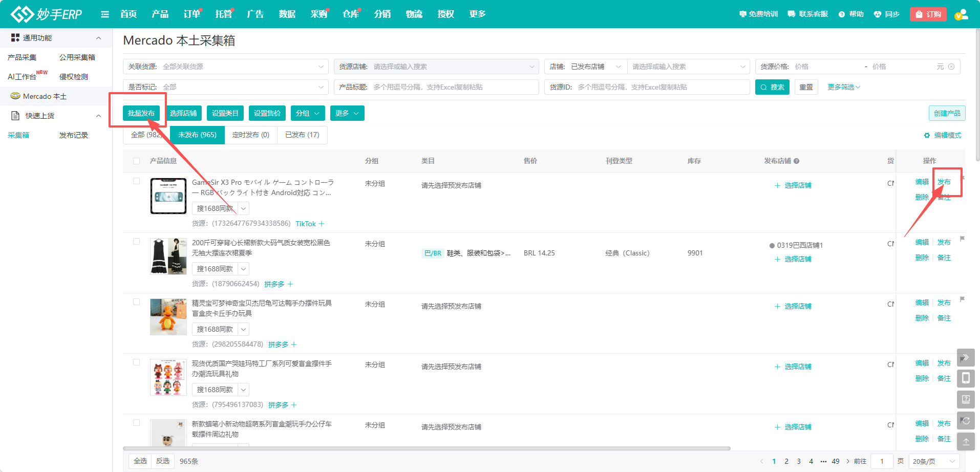This screenshot has width=980, height=472.
Task: Switch to the 已发布 (17) tab
Action: click(x=302, y=135)
